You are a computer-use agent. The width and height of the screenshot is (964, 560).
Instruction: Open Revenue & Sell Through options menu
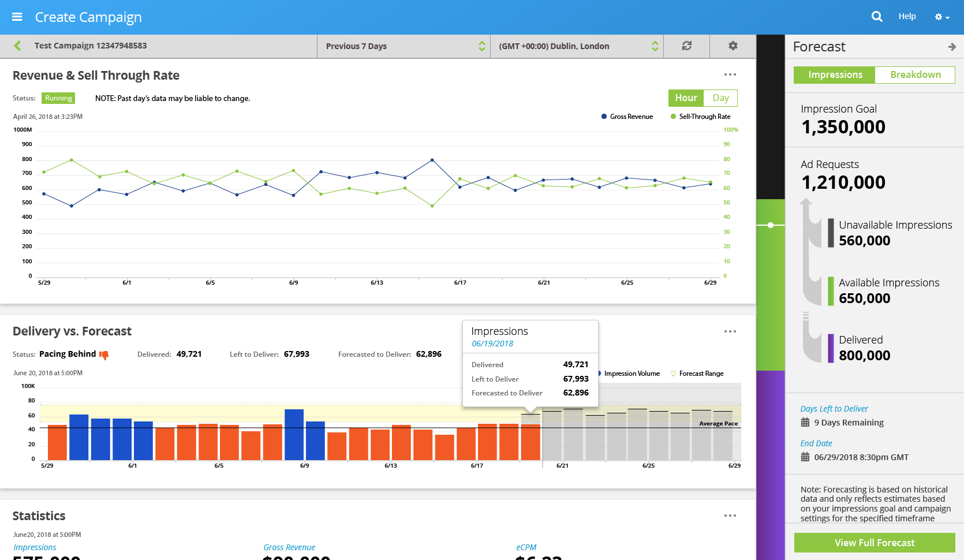click(x=730, y=74)
